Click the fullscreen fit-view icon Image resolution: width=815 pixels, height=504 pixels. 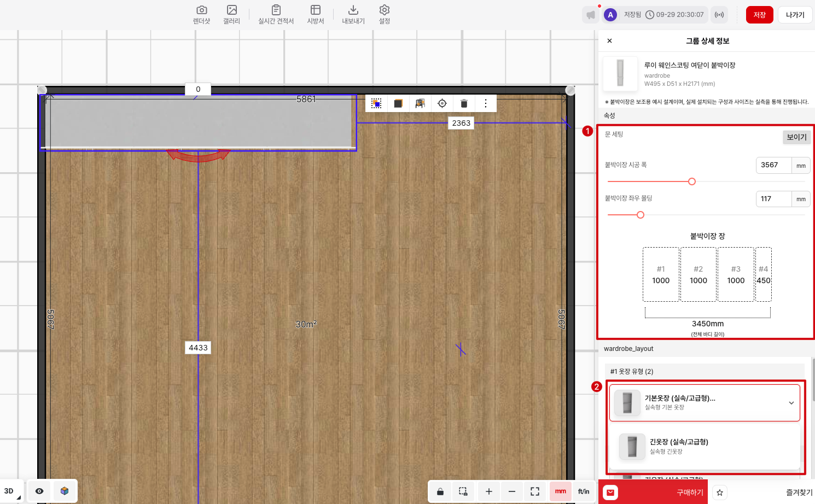535,491
